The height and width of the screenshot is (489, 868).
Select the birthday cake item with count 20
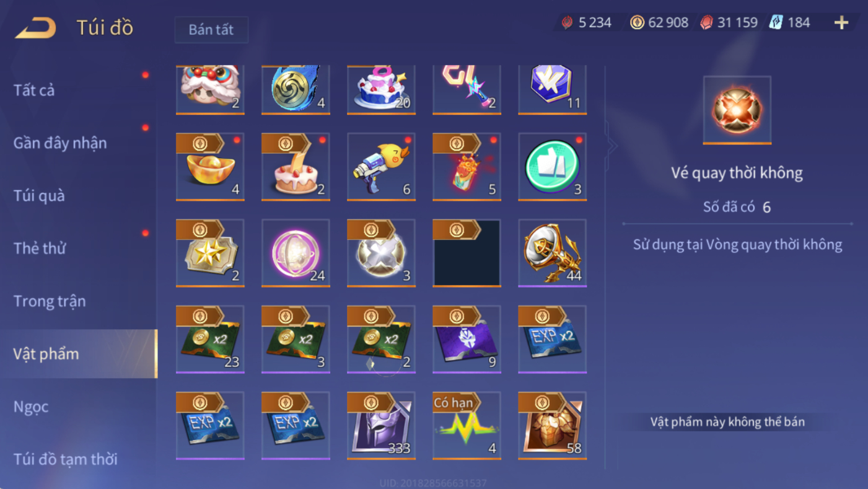coord(381,90)
